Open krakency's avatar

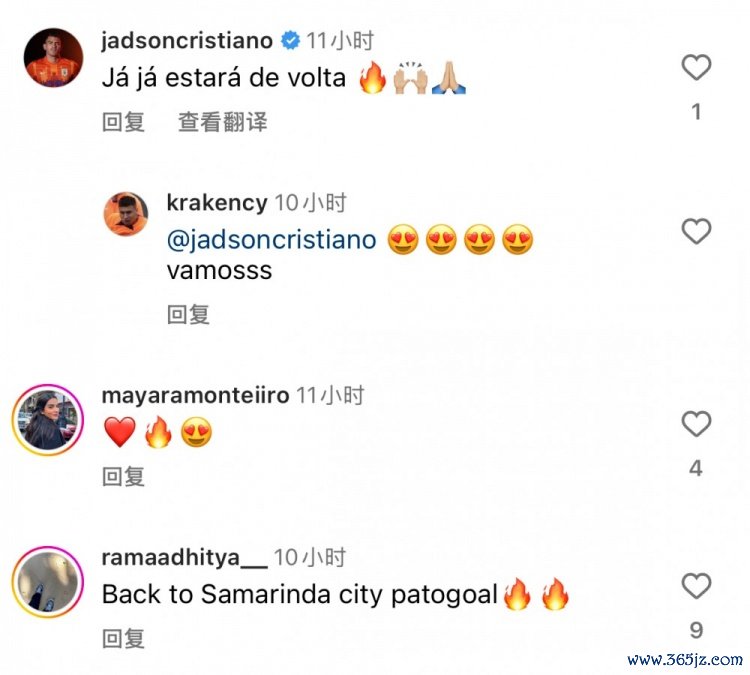tap(126, 214)
